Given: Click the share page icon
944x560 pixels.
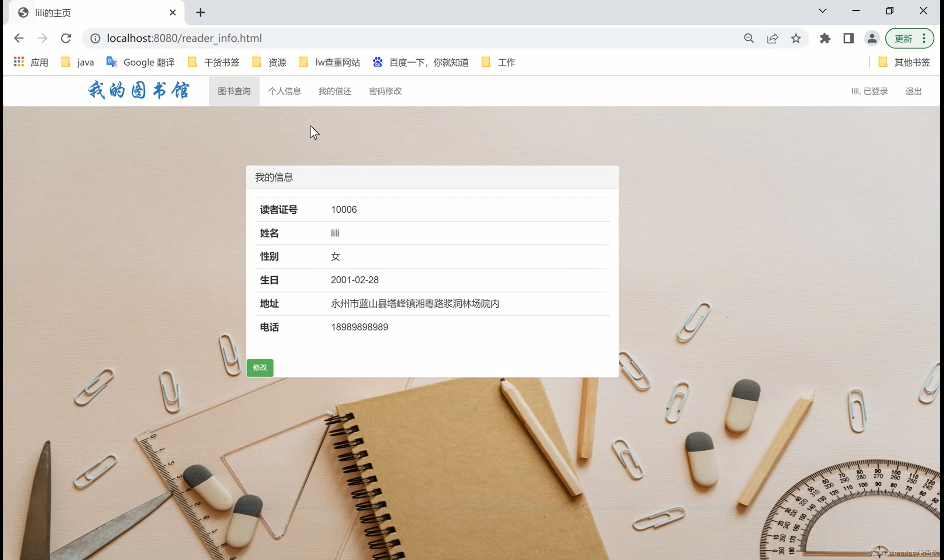Looking at the screenshot, I should [772, 38].
